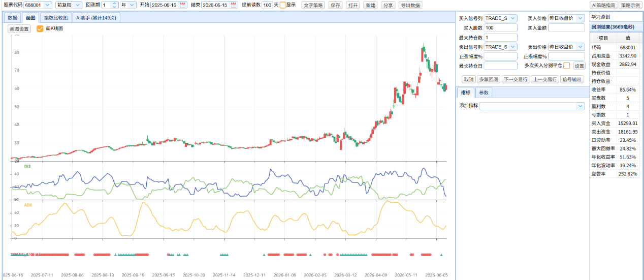Increase the backtest period stepper value
Viewport: 644px width, 280px height.
114,3
